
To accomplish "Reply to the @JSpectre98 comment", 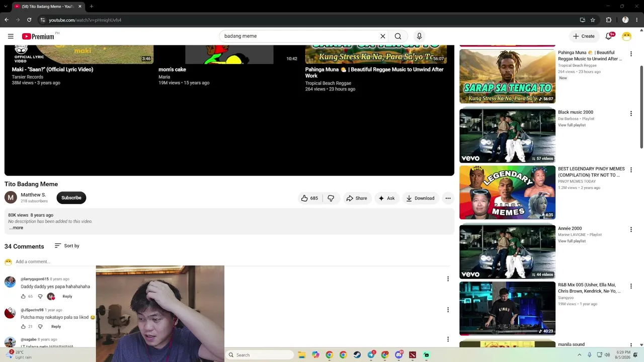I will point(56,326).
